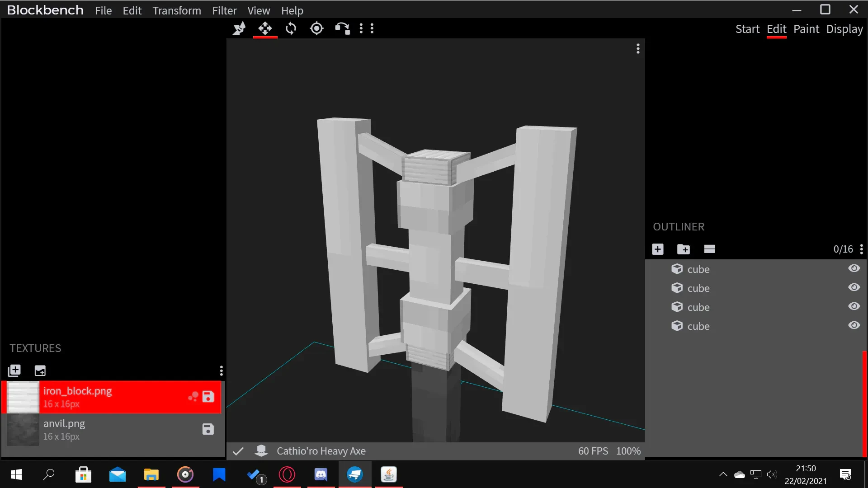
Task: Open the second toolbar three-dot menu
Action: [x=372, y=28]
